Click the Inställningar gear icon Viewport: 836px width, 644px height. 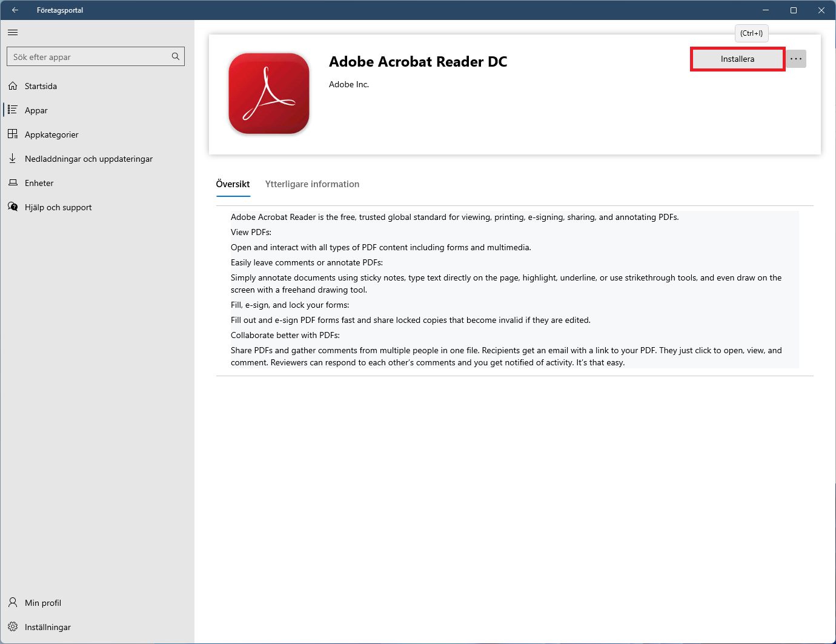(13, 627)
